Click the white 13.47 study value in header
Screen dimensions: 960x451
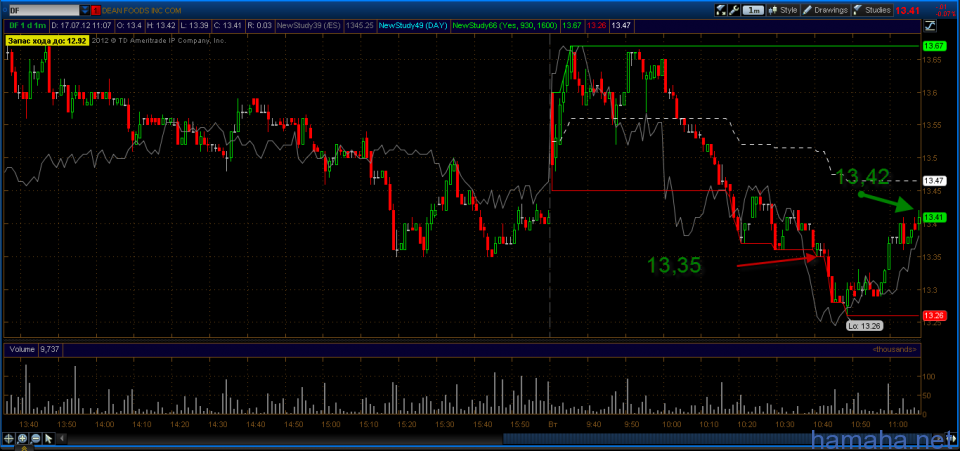click(x=622, y=25)
